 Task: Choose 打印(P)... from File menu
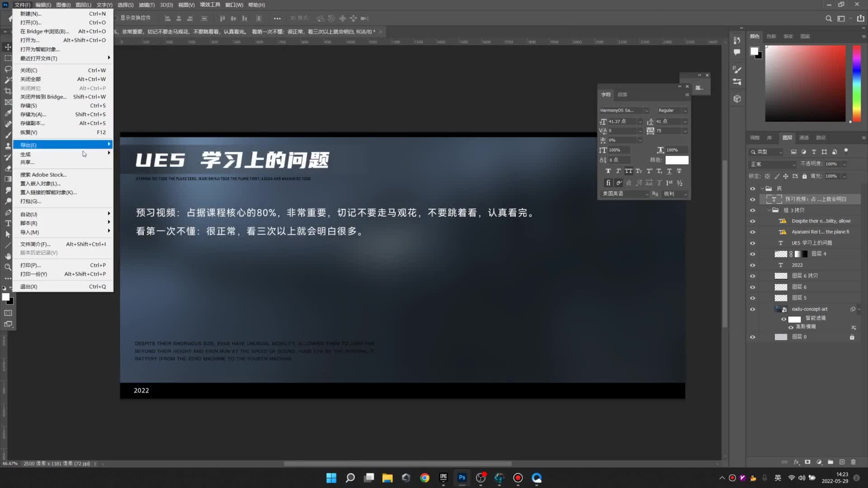click(63, 265)
